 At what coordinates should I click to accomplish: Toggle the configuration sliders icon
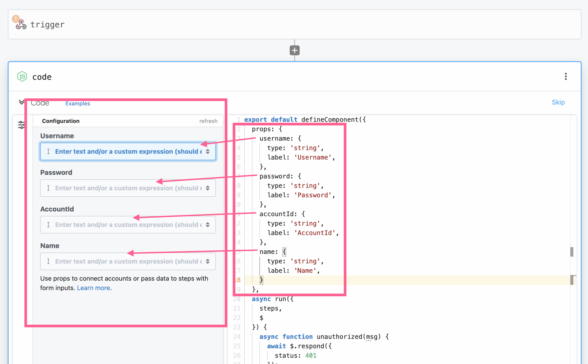(x=21, y=125)
